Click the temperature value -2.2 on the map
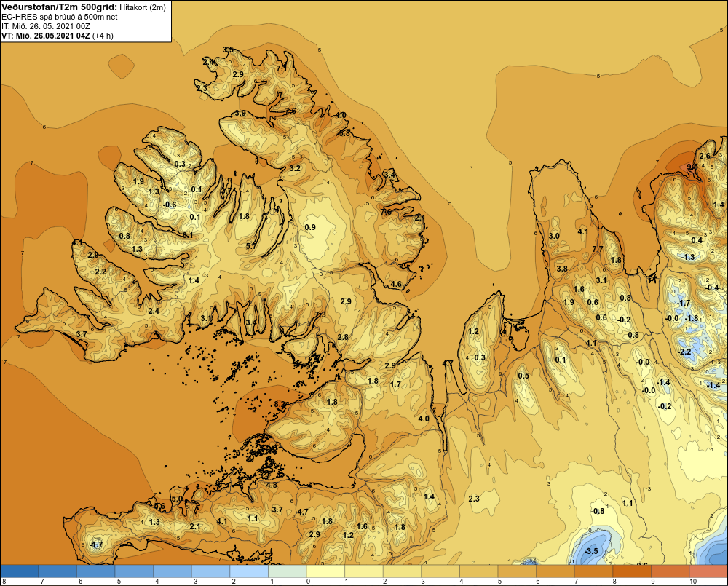The width and height of the screenshot is (728, 586). click(685, 352)
